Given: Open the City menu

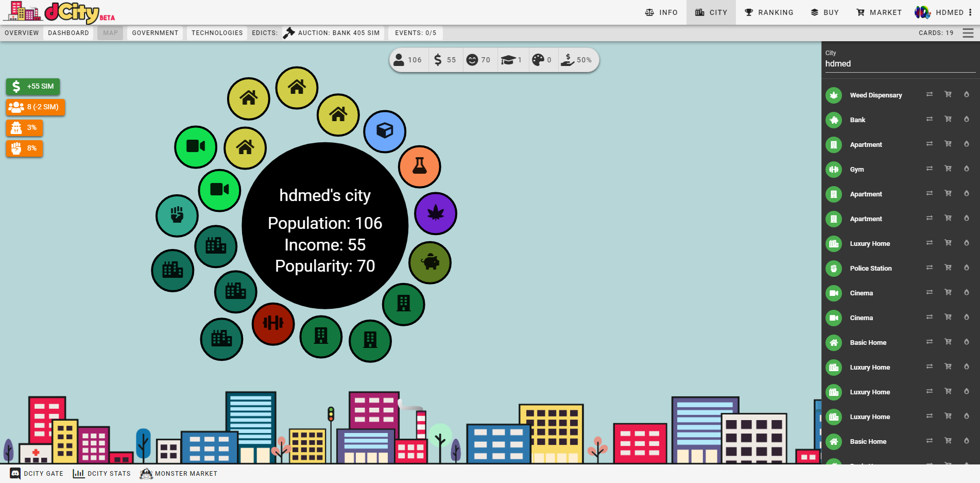Looking at the screenshot, I should pyautogui.click(x=711, y=12).
